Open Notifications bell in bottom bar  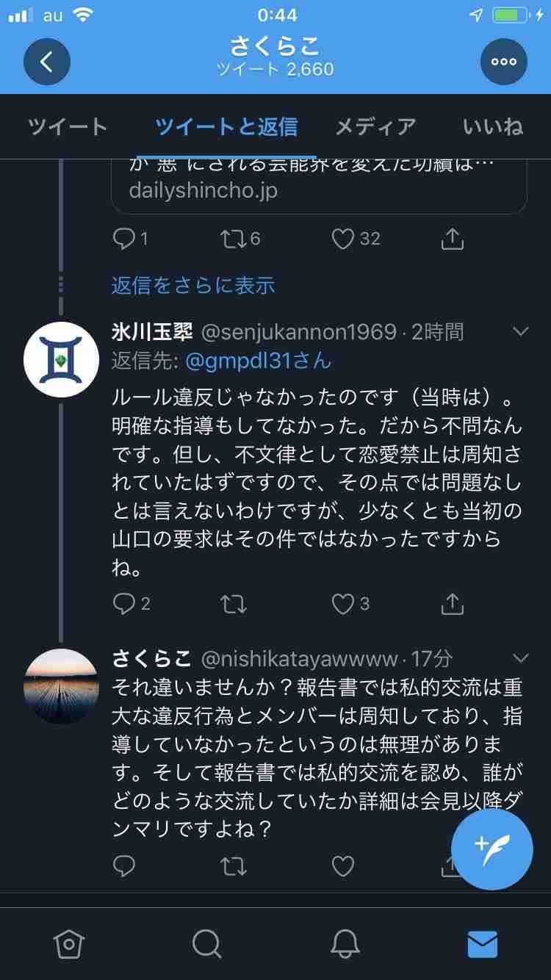coord(344,944)
